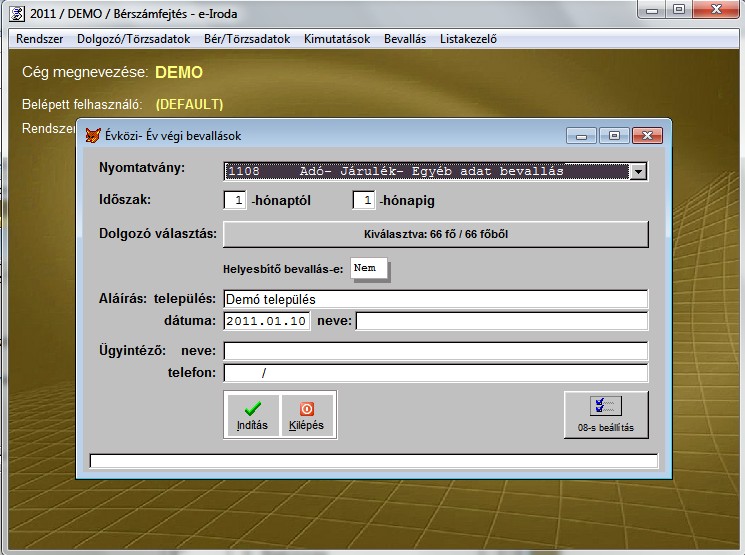
Task: Click the -hónaptól starting month field
Action: pos(235,201)
